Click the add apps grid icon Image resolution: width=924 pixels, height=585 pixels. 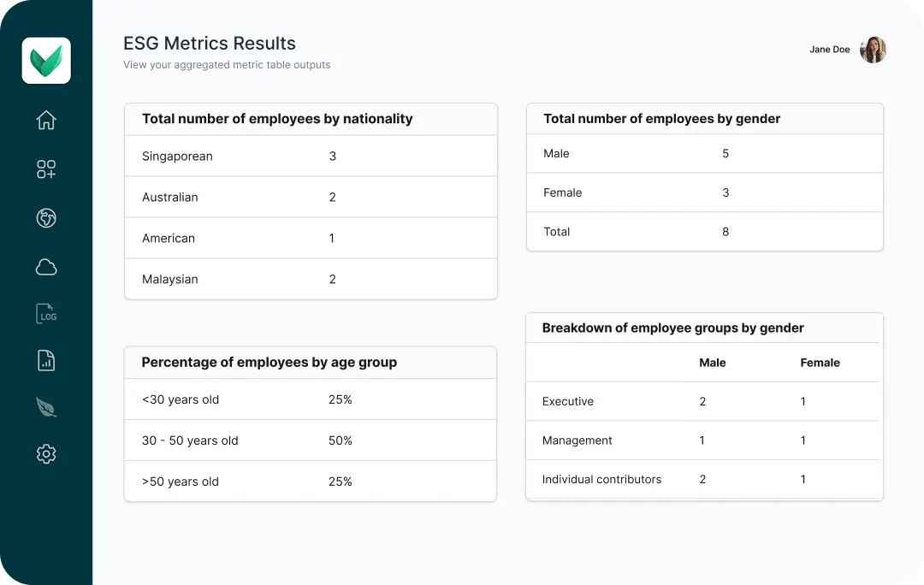(46, 169)
